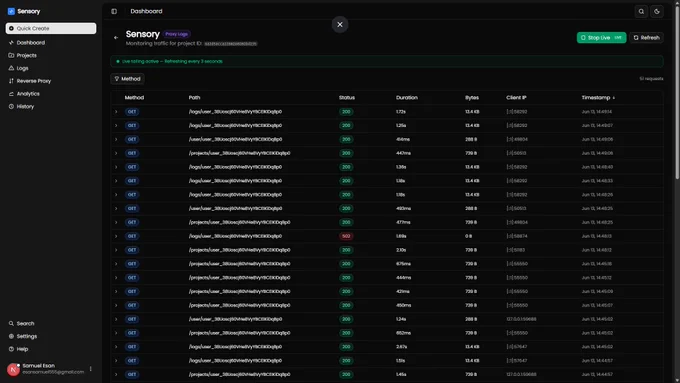Click the live tailing active status banner

387,61
